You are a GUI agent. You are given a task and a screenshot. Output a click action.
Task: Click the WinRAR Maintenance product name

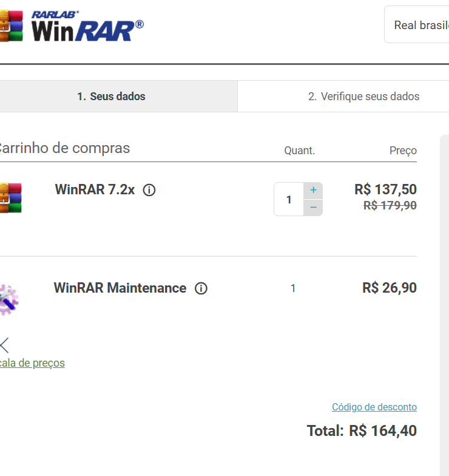120,288
